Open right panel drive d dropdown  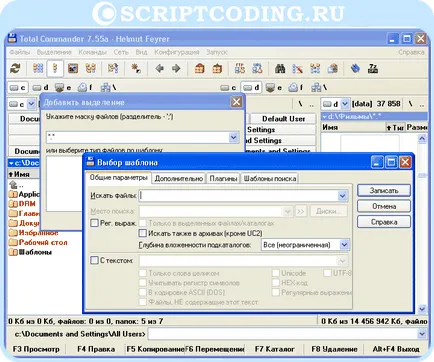coord(345,104)
